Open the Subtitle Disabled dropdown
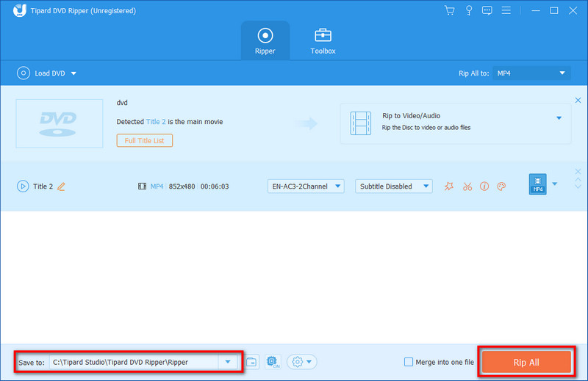Image resolution: width=588 pixels, height=381 pixels. (x=394, y=186)
